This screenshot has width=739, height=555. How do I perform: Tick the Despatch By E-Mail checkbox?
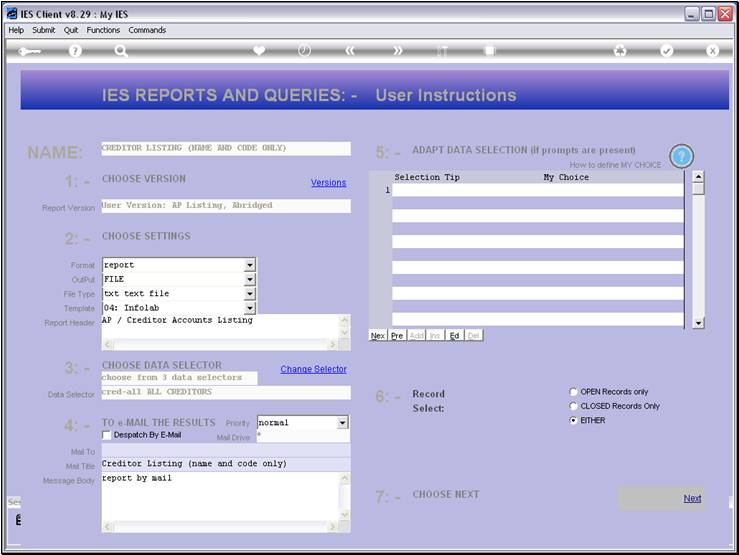[107, 435]
